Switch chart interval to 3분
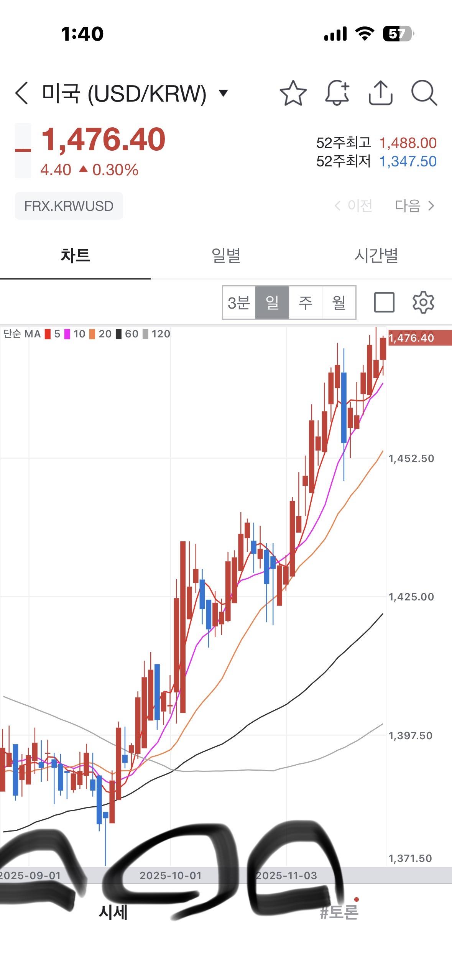The height and width of the screenshot is (980, 452). 239,303
